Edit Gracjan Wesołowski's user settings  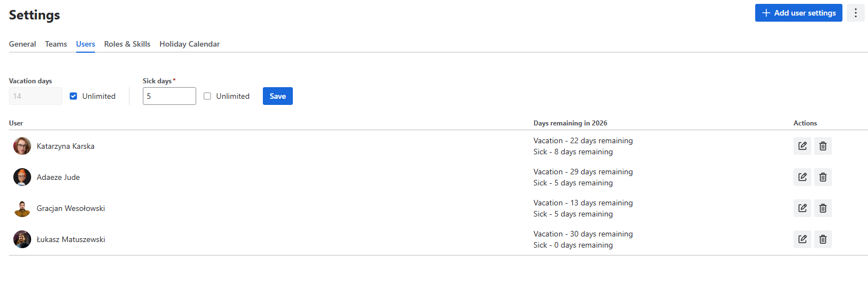point(802,208)
